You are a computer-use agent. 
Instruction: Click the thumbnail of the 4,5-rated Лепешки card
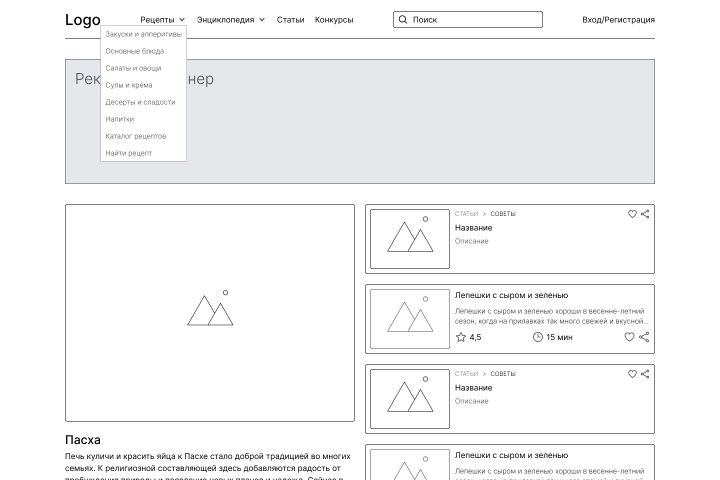tap(410, 319)
